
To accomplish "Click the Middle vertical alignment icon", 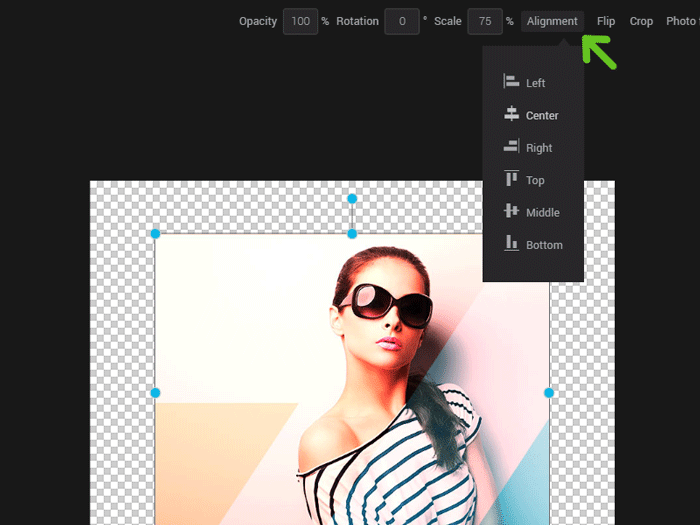I will 511,212.
